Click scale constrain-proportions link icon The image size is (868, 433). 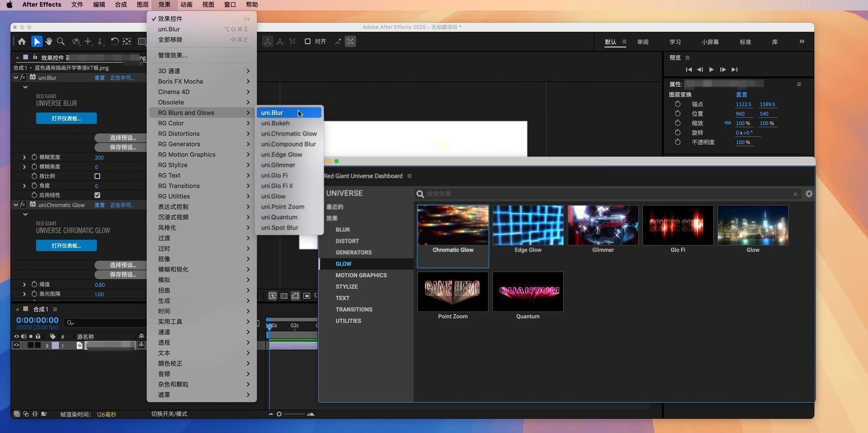727,123
